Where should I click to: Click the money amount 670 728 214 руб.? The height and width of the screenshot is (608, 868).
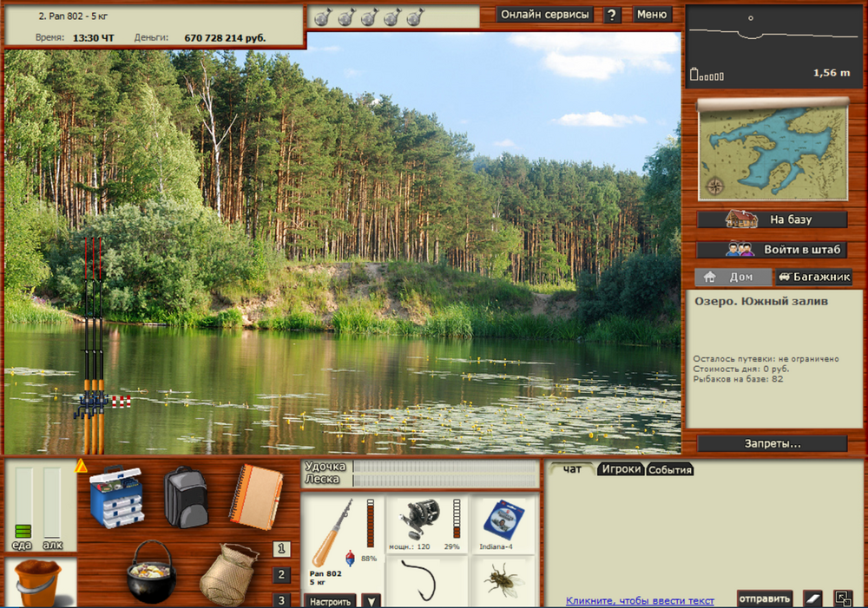point(225,37)
